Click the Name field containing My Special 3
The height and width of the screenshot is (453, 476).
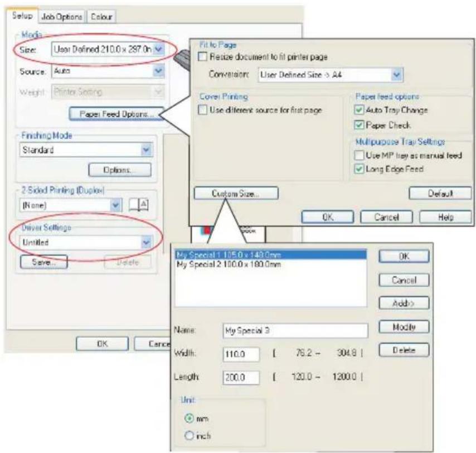coord(295,331)
